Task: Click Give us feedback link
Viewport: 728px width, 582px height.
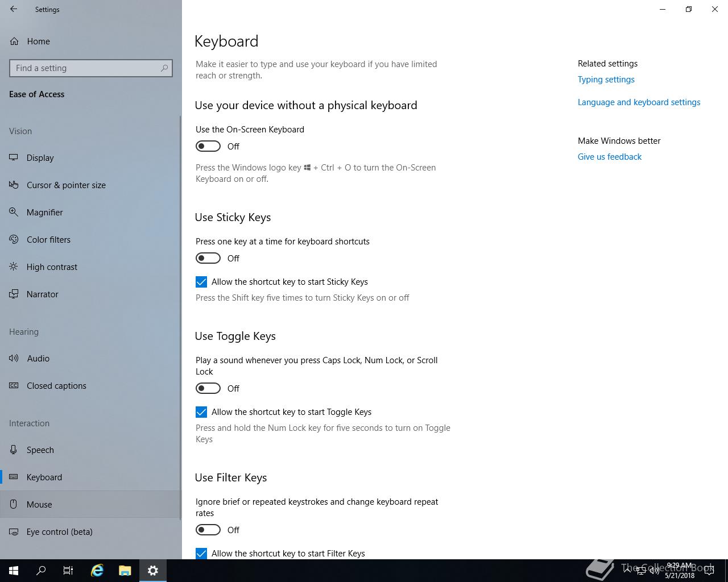Action: (610, 157)
